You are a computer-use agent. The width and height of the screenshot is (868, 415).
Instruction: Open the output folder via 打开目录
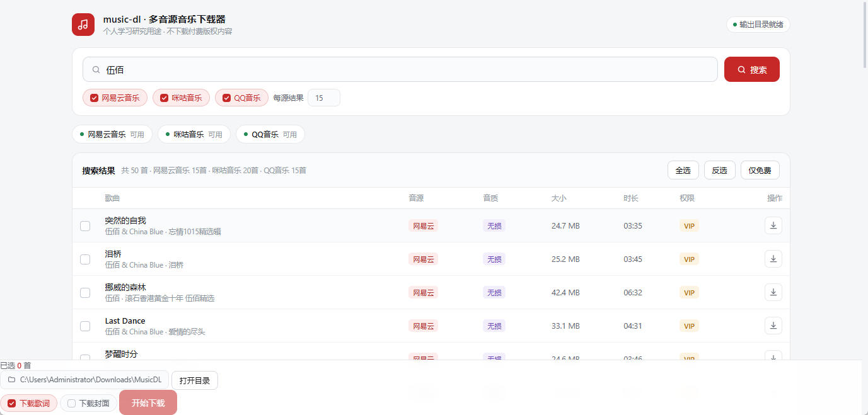(x=195, y=380)
